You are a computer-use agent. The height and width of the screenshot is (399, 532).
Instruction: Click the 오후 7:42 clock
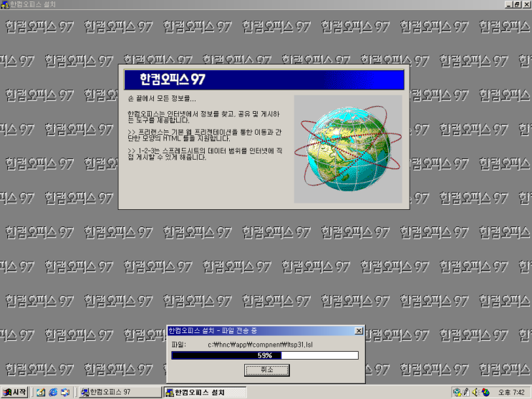[511, 393]
